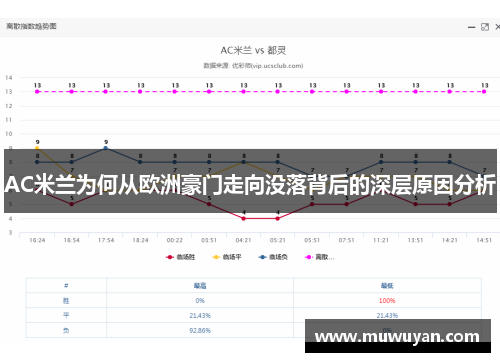Click the chart title AC米兰 vs 都灵
500x362 pixels.
pos(253,50)
